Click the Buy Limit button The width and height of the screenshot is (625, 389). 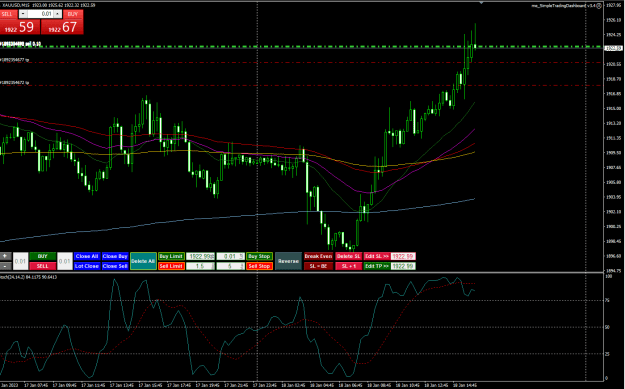[171, 256]
